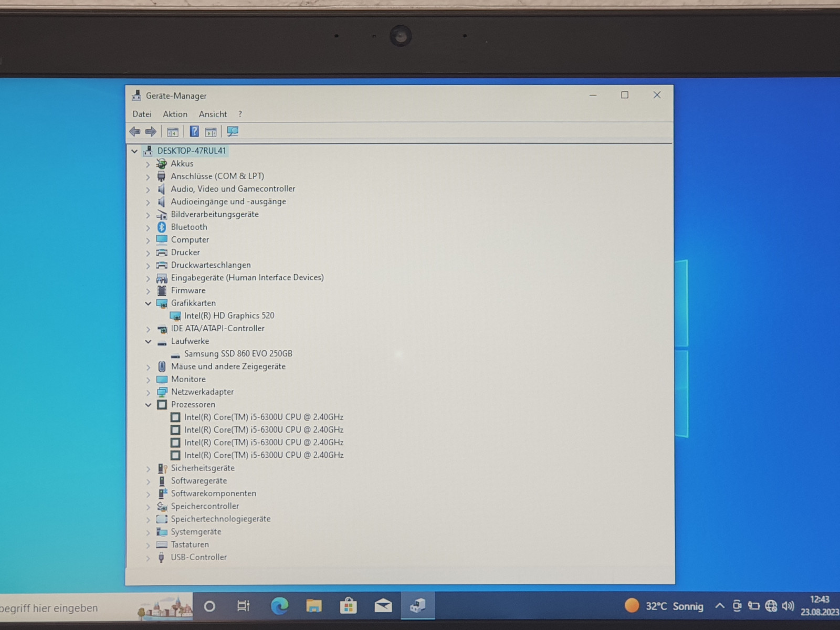Open the Datei menu
Image resolution: width=840 pixels, height=630 pixels.
click(142, 114)
